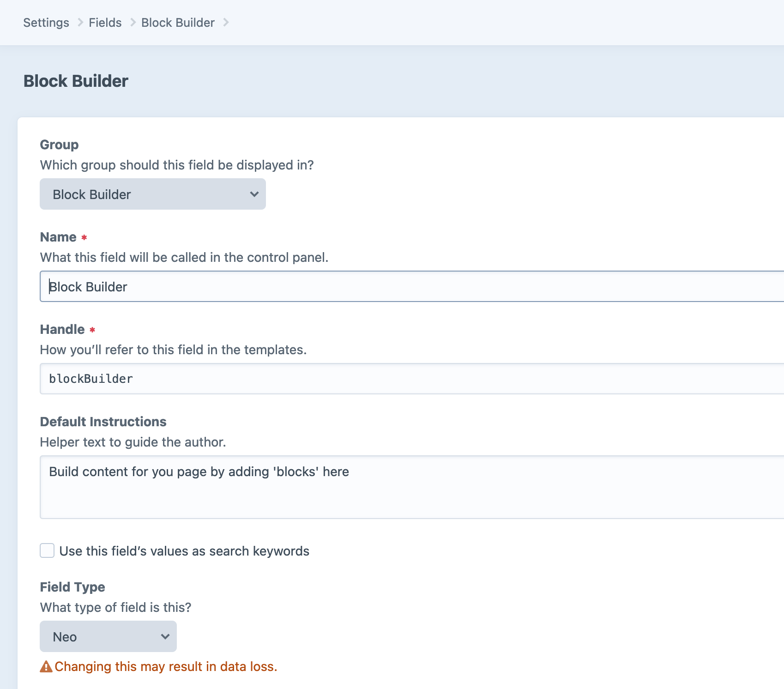This screenshot has width=784, height=689.
Task: Click the arrow on the Neo select
Action: click(x=165, y=637)
